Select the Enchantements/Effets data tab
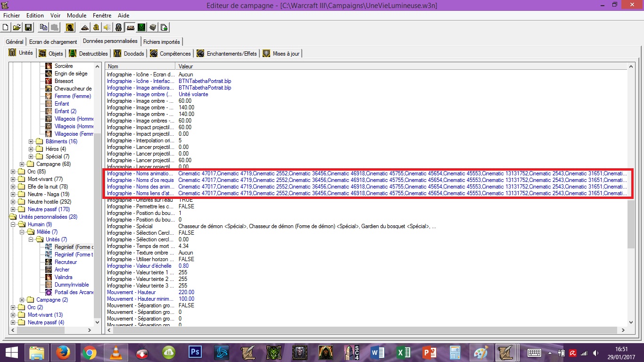 tap(227, 54)
